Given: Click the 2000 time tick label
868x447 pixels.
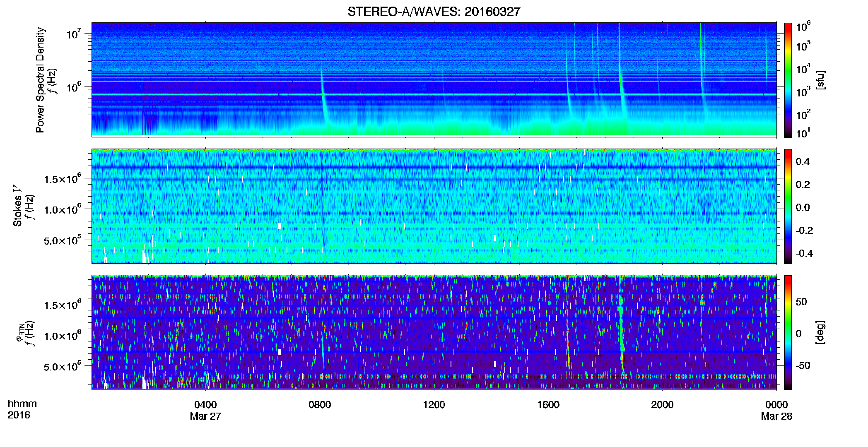Looking at the screenshot, I should 662,405.
